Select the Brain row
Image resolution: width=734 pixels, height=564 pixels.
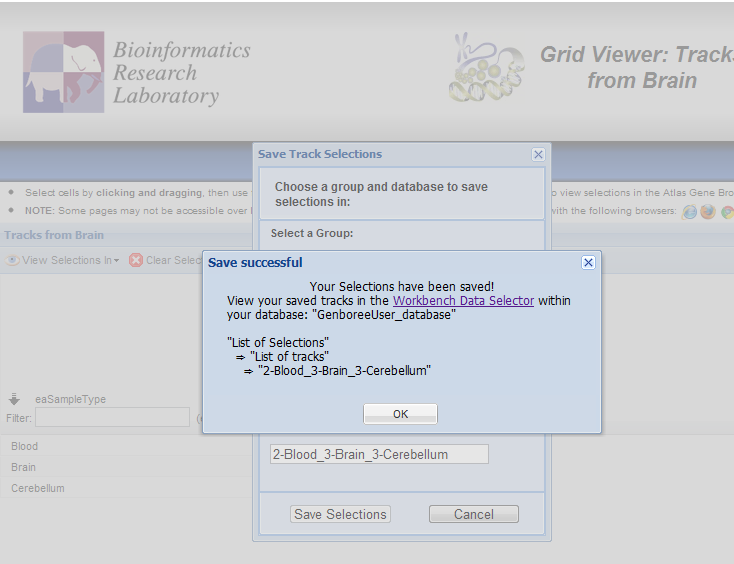(24, 467)
